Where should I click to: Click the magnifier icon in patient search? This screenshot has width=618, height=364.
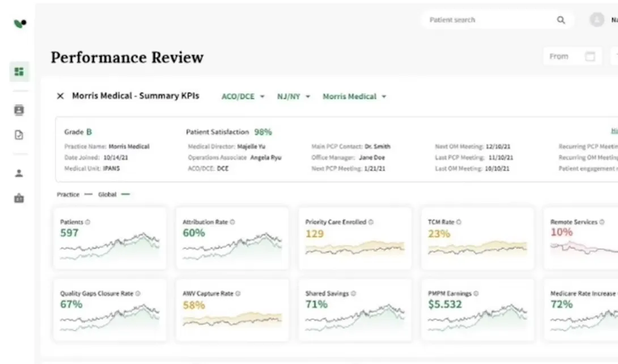point(561,20)
